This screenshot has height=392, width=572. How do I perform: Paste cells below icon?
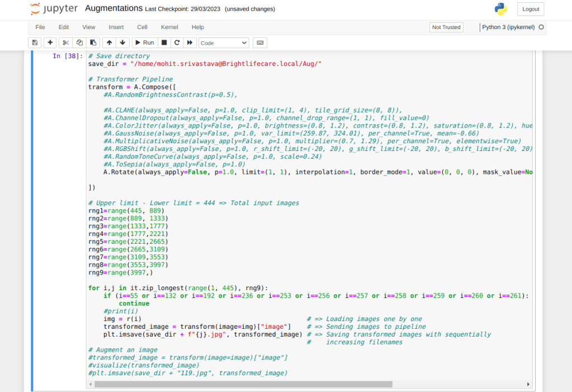tap(93, 42)
